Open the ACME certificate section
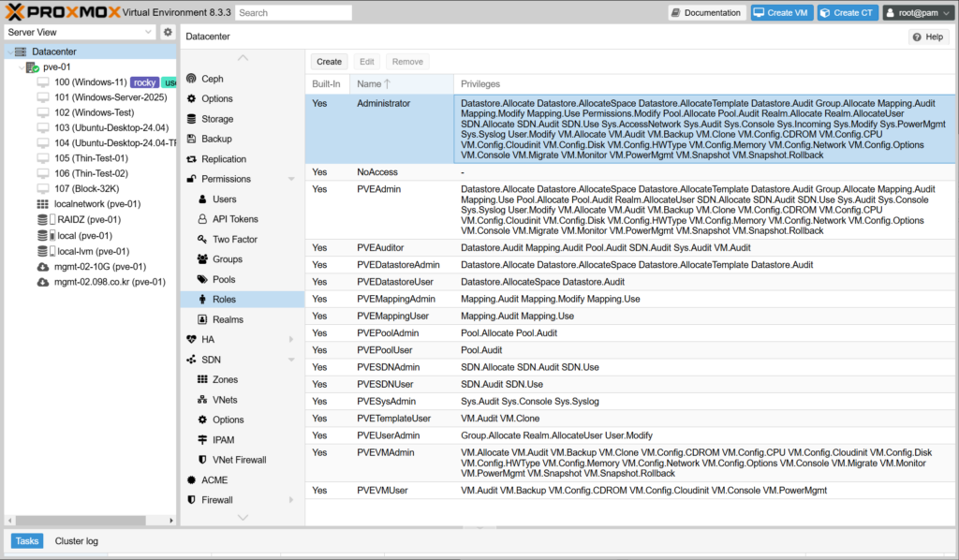 click(x=214, y=479)
